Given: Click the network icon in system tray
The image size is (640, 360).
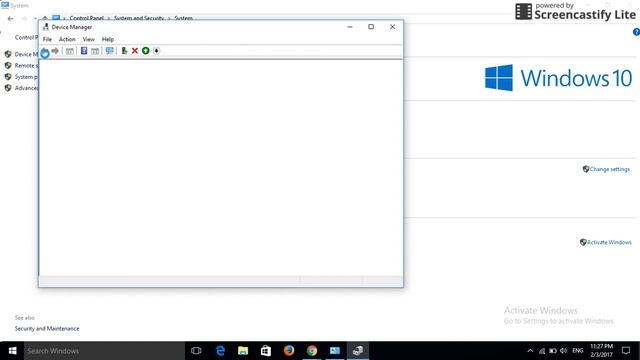Looking at the screenshot, I should 542,351.
